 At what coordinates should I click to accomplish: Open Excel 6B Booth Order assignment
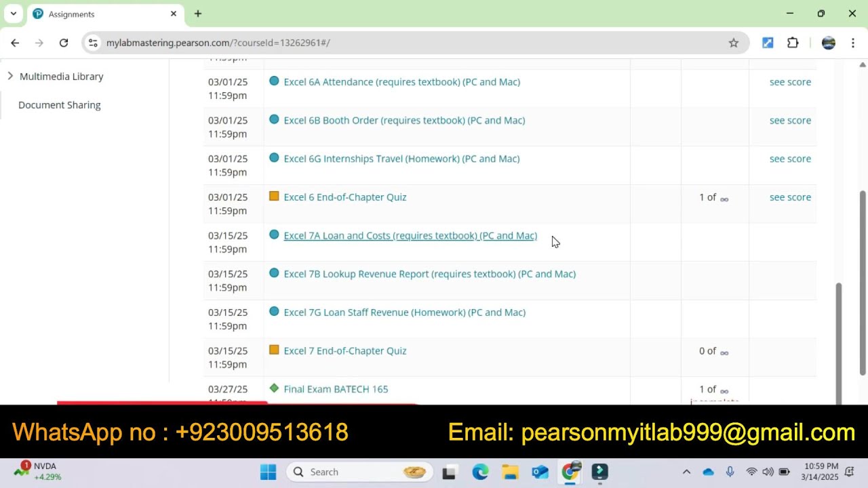tap(404, 121)
